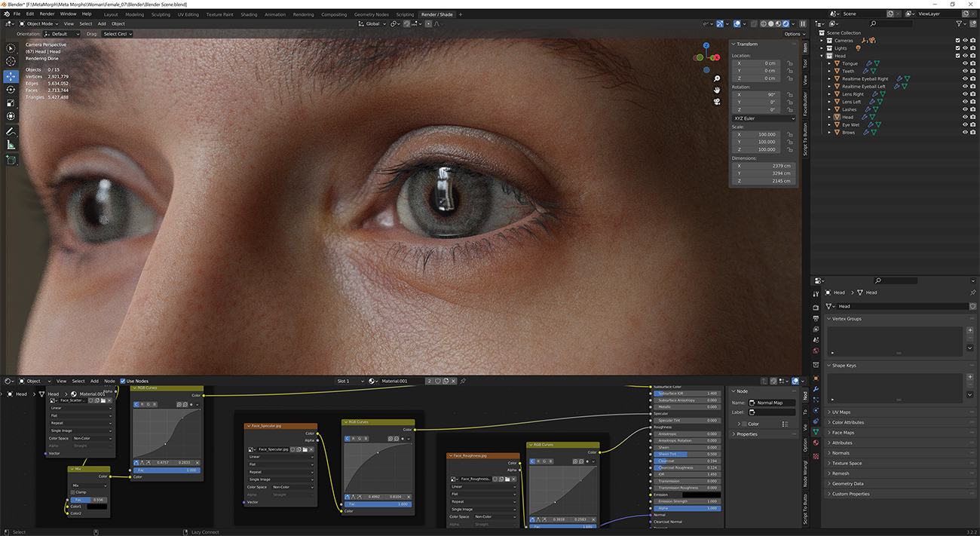Image resolution: width=980 pixels, height=536 pixels.
Task: Click the pan hand icon in viewport
Action: click(x=716, y=90)
